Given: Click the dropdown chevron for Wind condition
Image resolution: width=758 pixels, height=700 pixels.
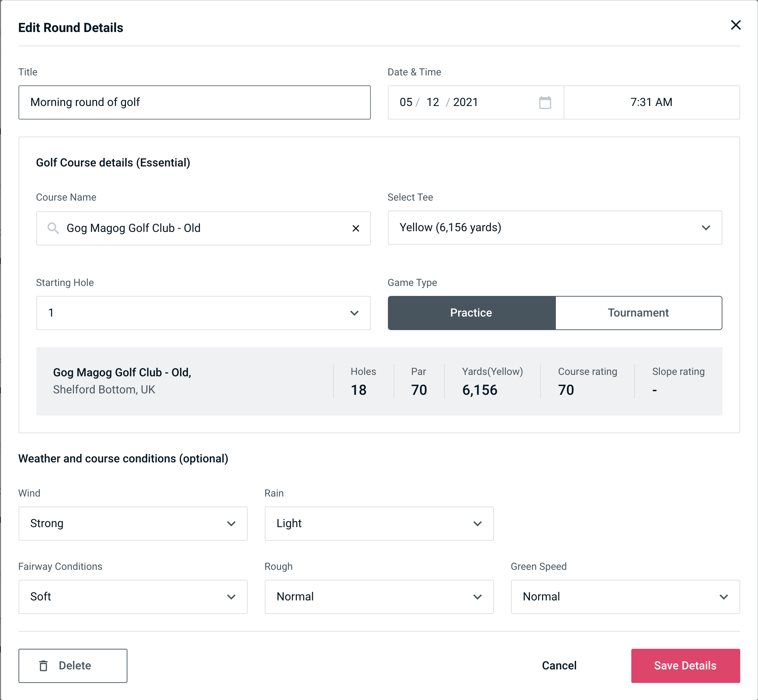Looking at the screenshot, I should tap(232, 523).
